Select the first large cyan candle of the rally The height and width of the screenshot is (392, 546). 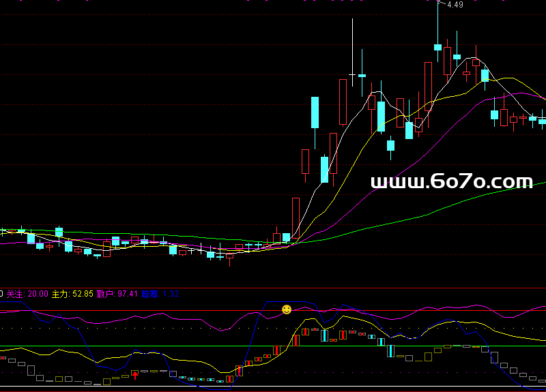click(315, 112)
